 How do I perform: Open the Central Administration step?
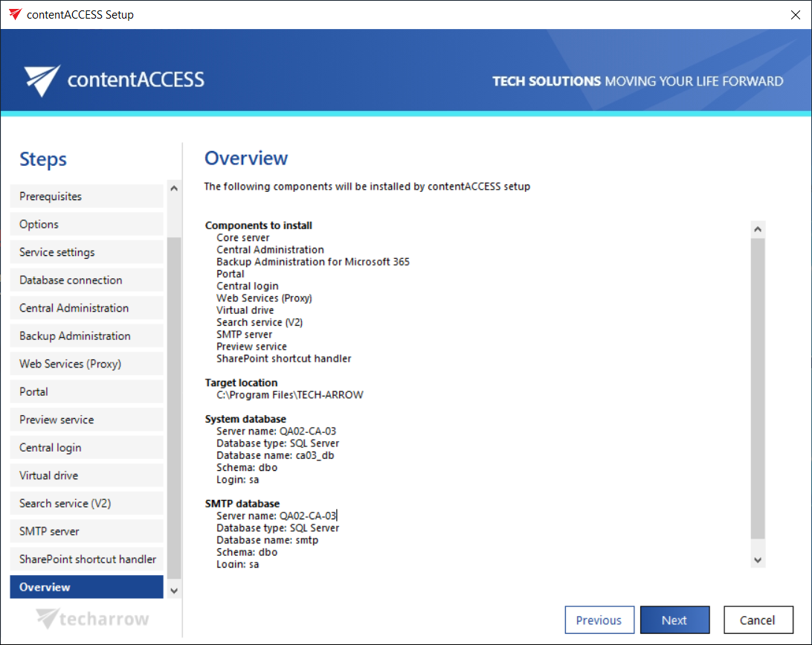[86, 308]
